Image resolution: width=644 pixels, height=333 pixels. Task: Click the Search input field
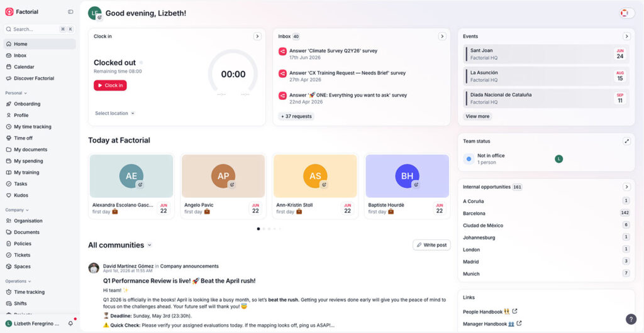(x=40, y=29)
